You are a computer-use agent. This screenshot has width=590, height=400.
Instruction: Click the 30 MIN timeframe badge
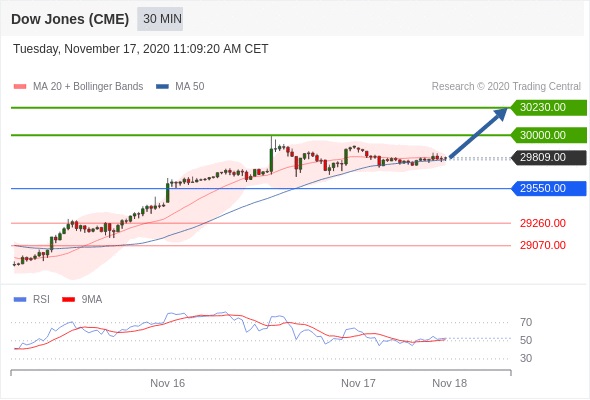tap(160, 19)
